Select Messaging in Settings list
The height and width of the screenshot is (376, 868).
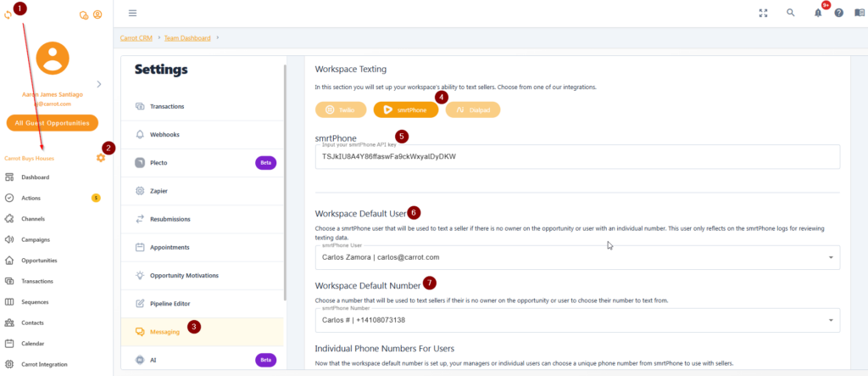point(202,332)
